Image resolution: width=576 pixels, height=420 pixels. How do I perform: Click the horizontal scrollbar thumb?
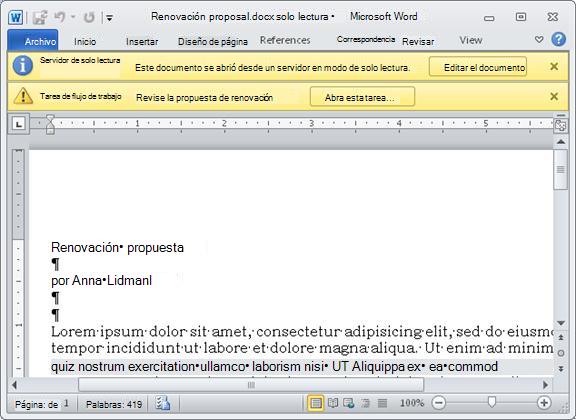coord(251,385)
